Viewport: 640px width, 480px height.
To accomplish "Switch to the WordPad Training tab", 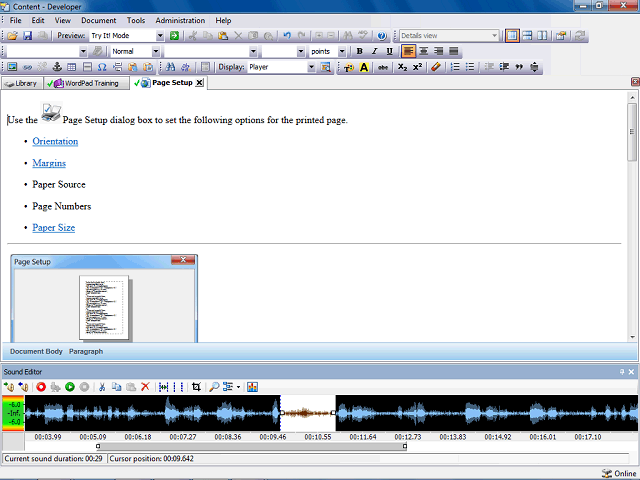I will pos(87,83).
